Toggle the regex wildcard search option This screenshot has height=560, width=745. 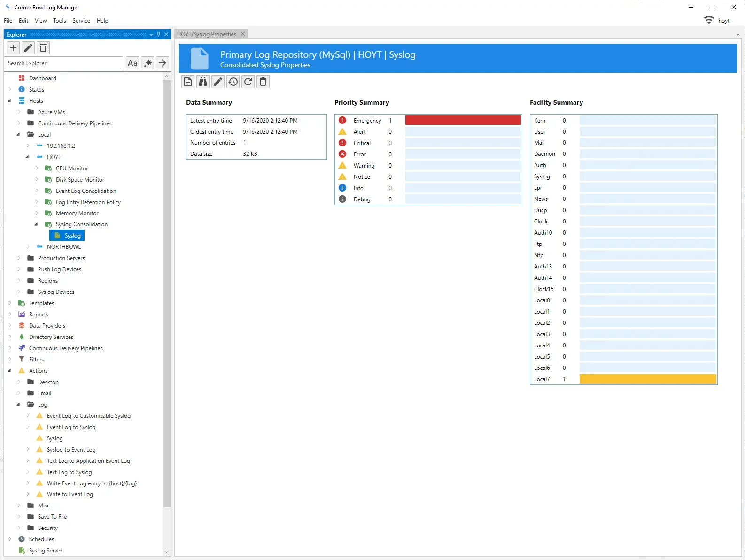pyautogui.click(x=148, y=63)
